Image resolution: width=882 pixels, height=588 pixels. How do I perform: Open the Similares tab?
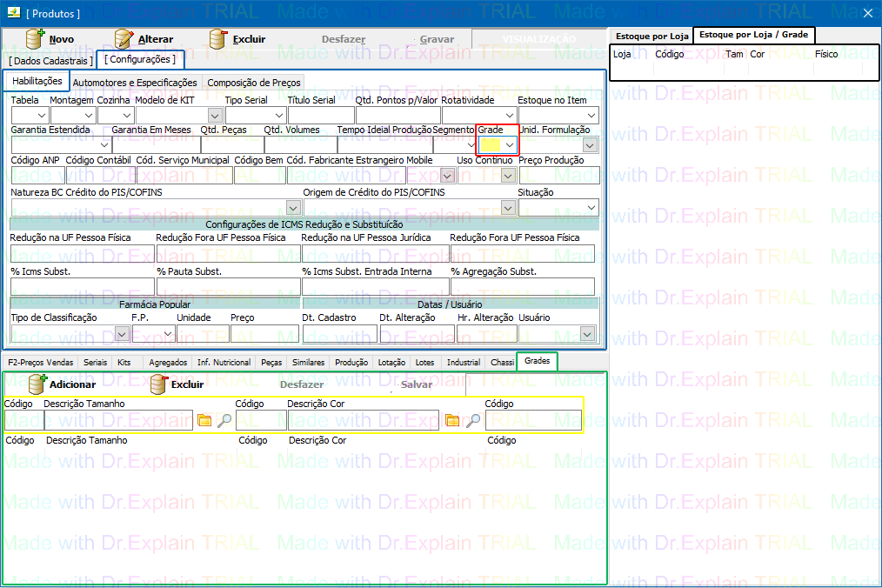(308, 363)
